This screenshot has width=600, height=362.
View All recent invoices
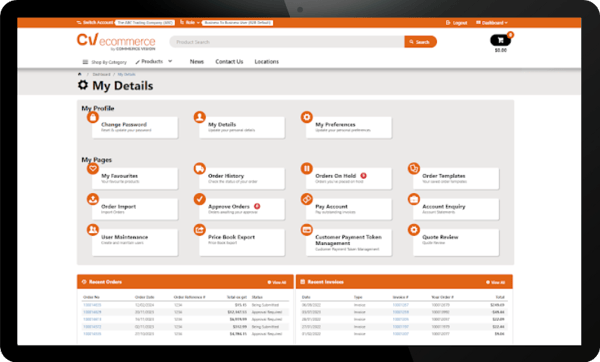pyautogui.click(x=496, y=282)
